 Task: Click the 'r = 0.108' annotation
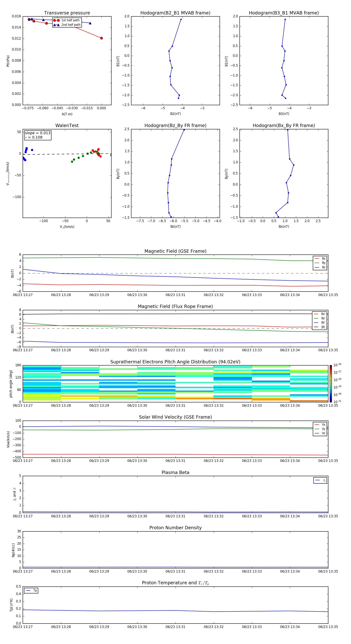(x=34, y=137)
